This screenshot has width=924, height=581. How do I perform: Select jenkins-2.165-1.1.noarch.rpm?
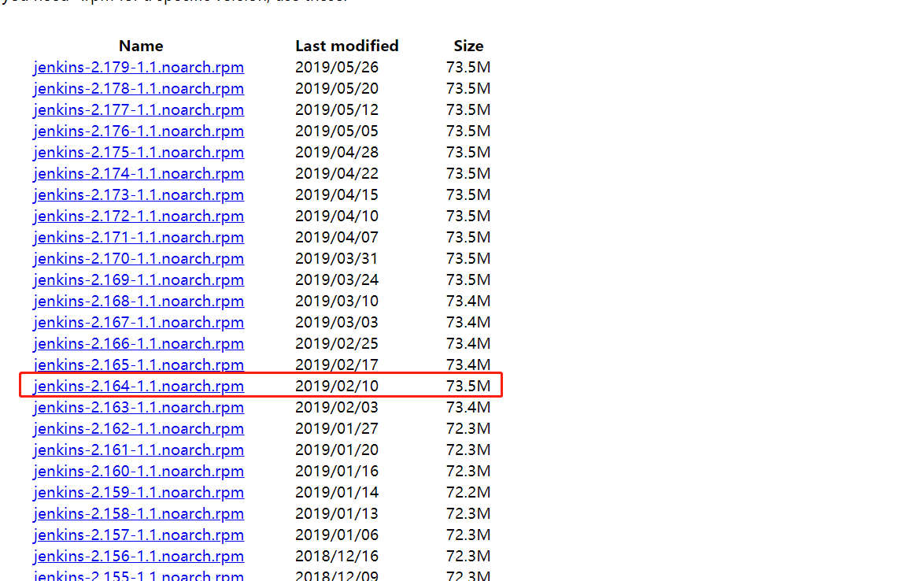tap(139, 365)
